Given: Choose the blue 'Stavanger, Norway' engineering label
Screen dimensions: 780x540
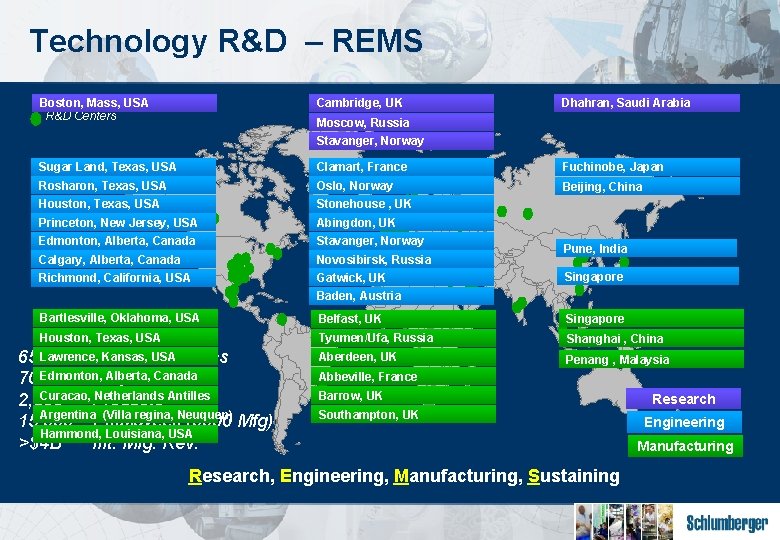Looking at the screenshot, I should tap(401, 241).
